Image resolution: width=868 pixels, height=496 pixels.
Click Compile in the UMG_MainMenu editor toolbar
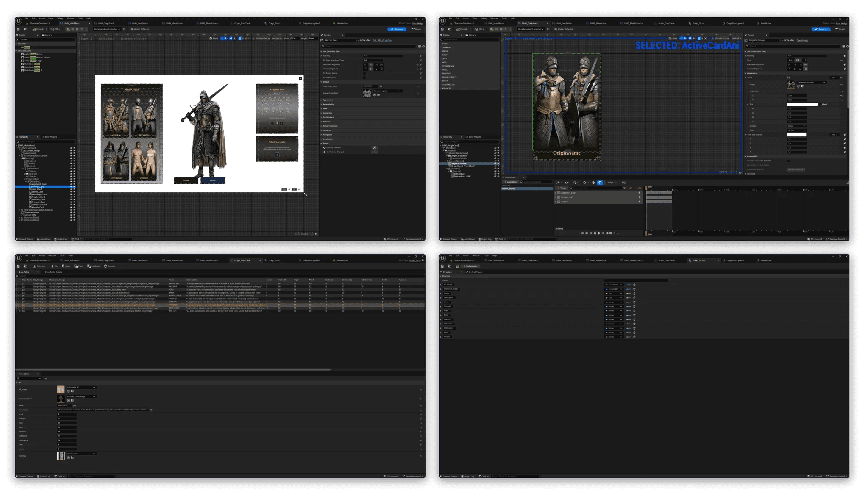click(39, 29)
